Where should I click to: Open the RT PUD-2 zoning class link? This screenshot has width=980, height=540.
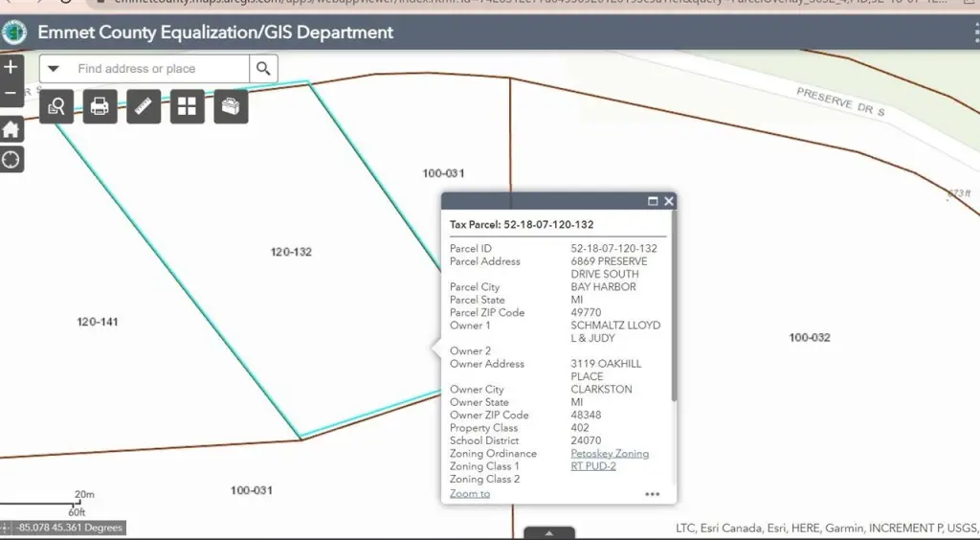[592, 466]
